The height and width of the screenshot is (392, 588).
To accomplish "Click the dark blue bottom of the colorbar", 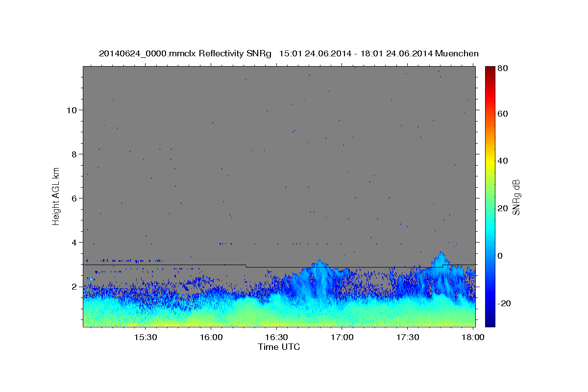I will (x=490, y=321).
